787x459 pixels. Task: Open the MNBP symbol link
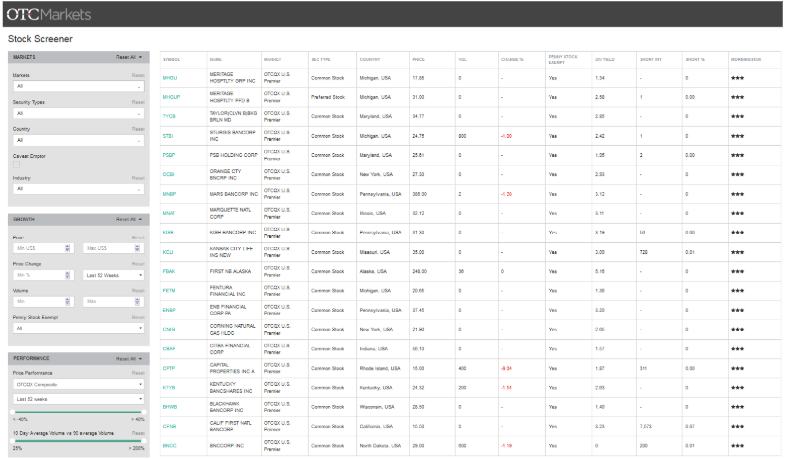point(169,194)
